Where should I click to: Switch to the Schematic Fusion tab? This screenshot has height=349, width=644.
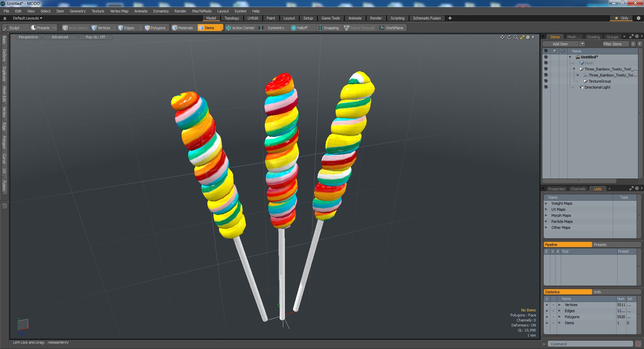pyautogui.click(x=427, y=18)
